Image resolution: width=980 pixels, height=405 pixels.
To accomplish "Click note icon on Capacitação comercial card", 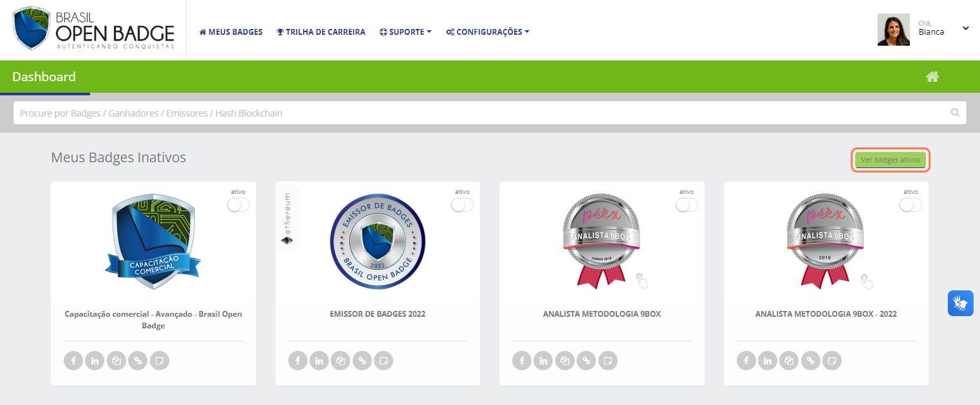I will point(160,361).
